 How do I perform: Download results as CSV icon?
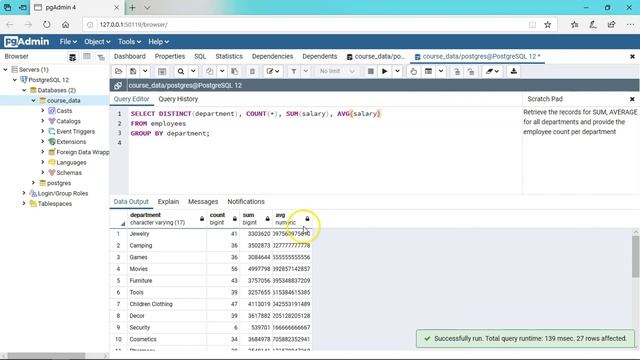point(513,71)
